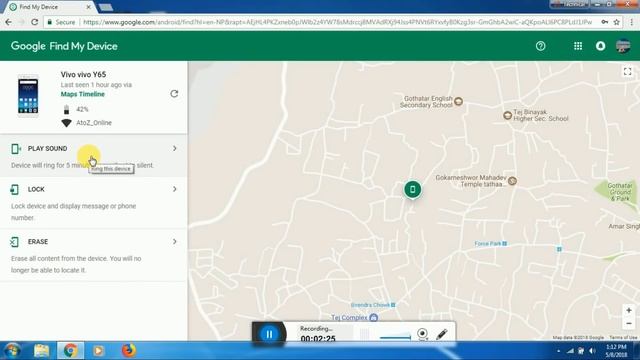Click the Erase device icon
Screen dimensions: 640x360
[x=14, y=242]
